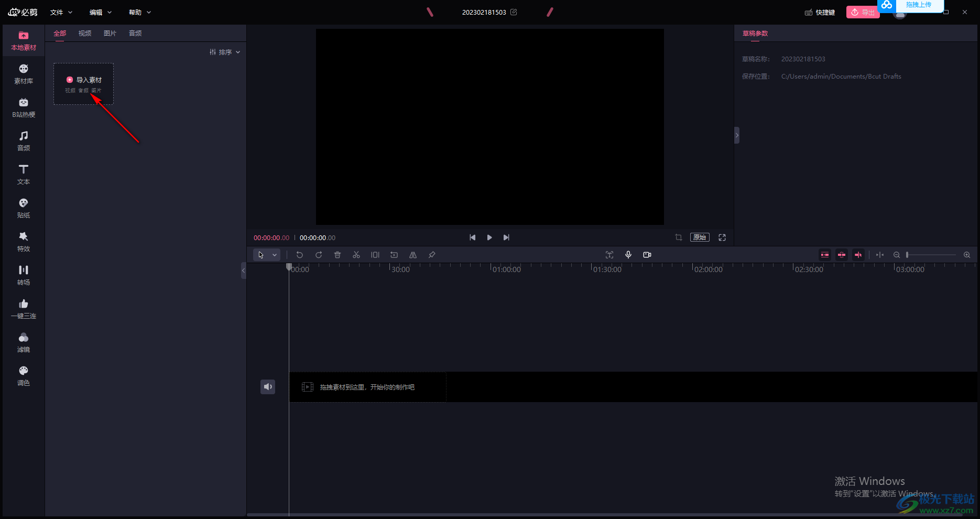The image size is (980, 519).
Task: Click the text recognition subtitle icon
Action: (609, 255)
